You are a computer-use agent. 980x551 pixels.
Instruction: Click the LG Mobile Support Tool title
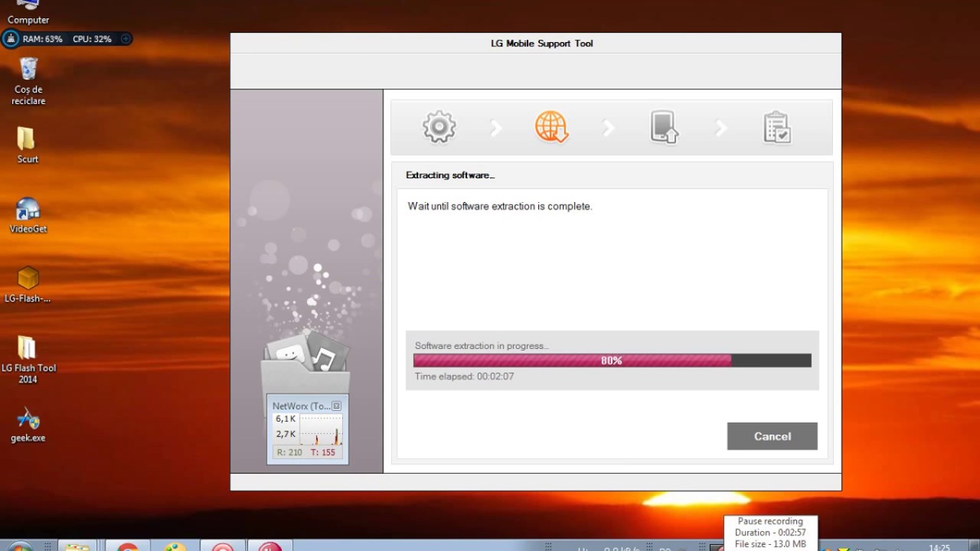pos(542,44)
